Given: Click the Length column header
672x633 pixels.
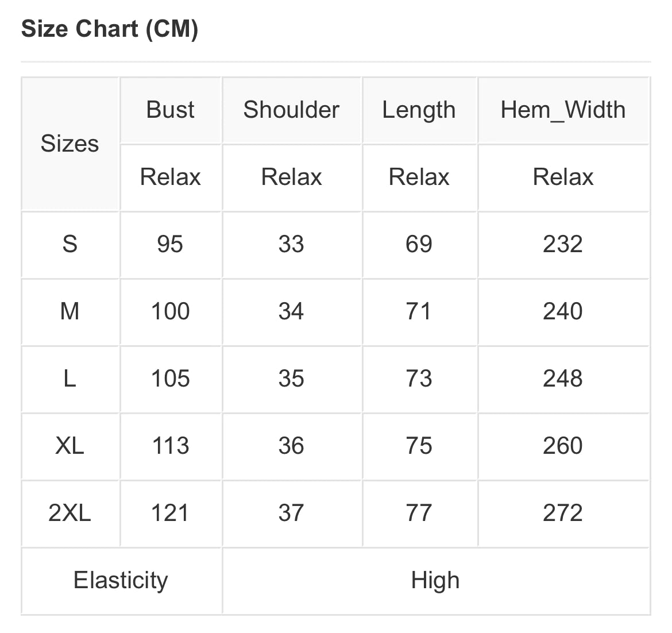Looking at the screenshot, I should pyautogui.click(x=419, y=110).
